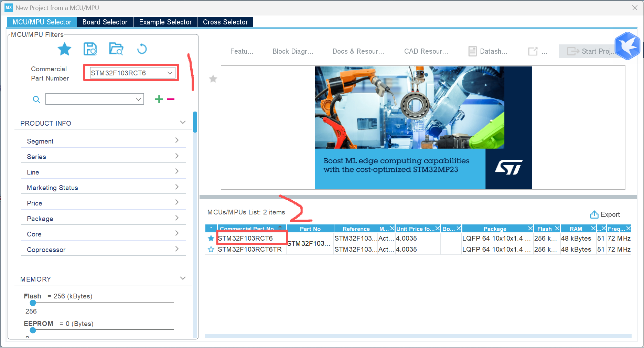Image resolution: width=644 pixels, height=348 pixels.
Task: Remove the Freq column via its X icon
Action: [x=629, y=229]
